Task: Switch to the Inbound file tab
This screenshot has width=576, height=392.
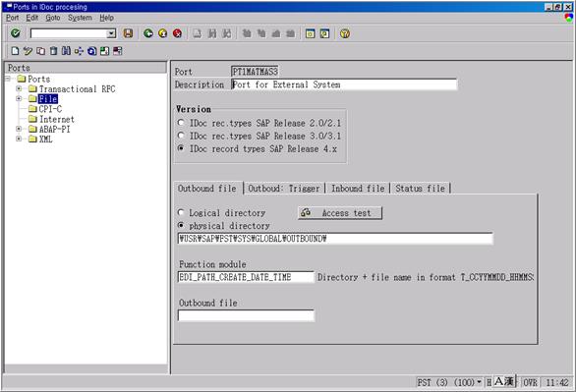Action: 358,189
